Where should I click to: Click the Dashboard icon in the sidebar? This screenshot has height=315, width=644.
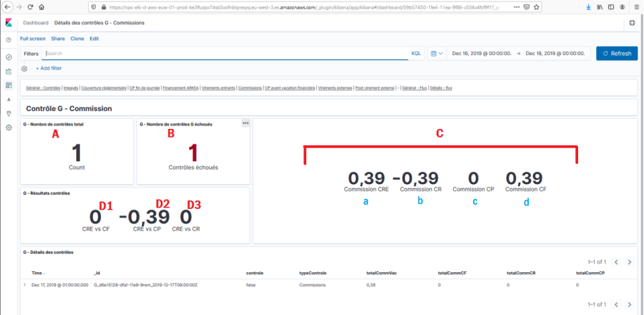tap(9, 85)
